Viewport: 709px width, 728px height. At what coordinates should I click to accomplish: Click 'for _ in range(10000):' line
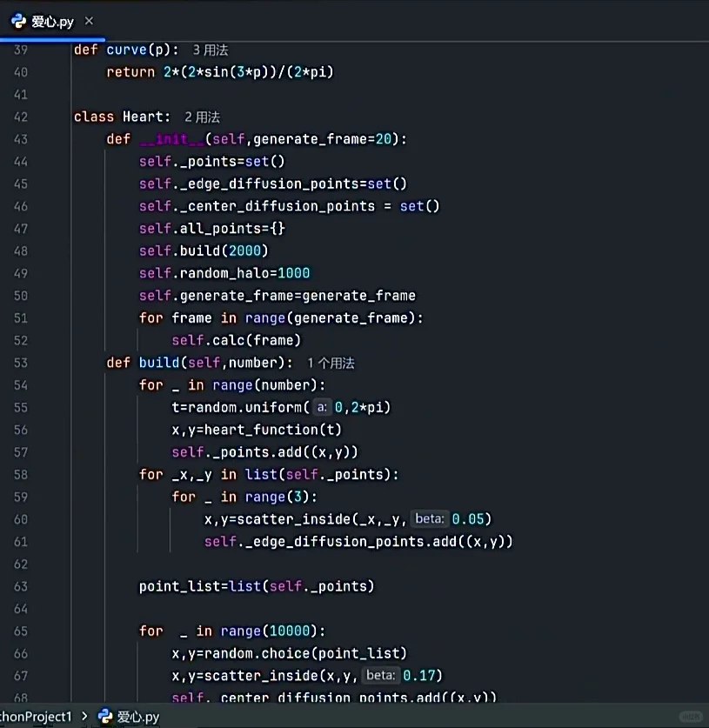click(232, 631)
